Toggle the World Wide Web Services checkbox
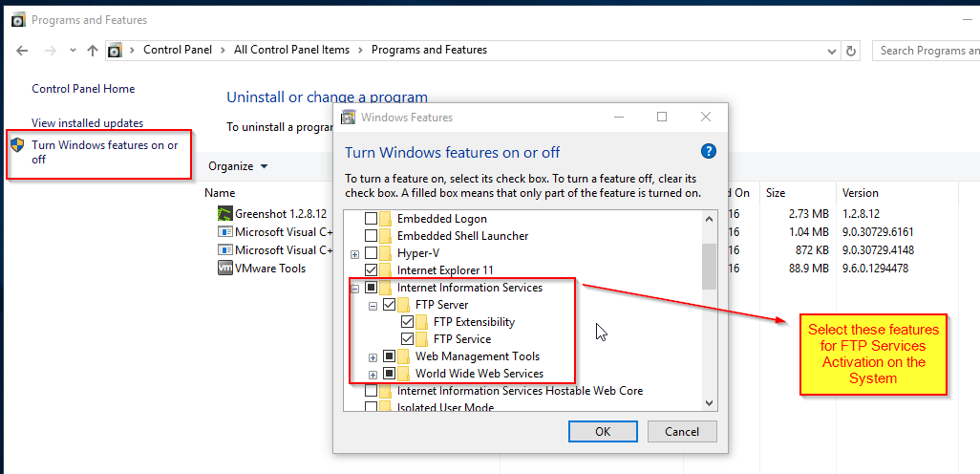The height and width of the screenshot is (474, 980). (x=389, y=374)
